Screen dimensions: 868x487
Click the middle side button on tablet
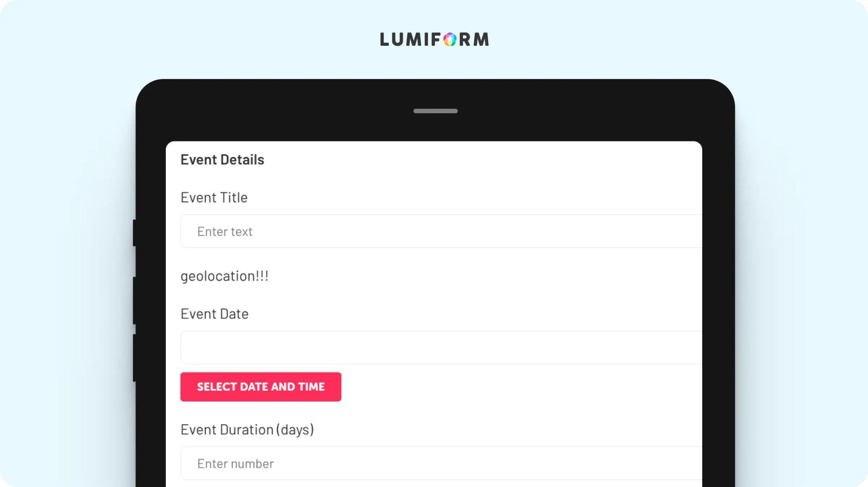[134, 300]
